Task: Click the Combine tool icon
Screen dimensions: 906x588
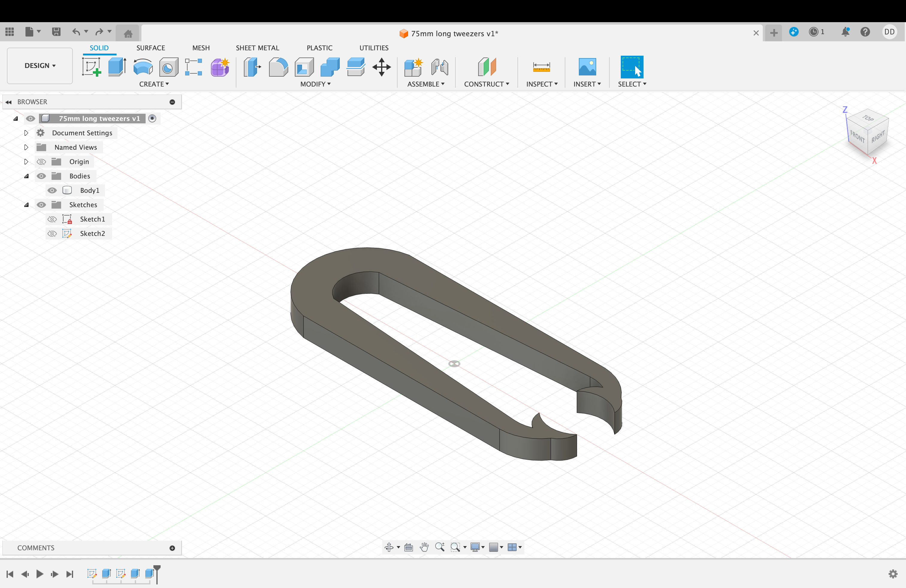Action: [330, 67]
